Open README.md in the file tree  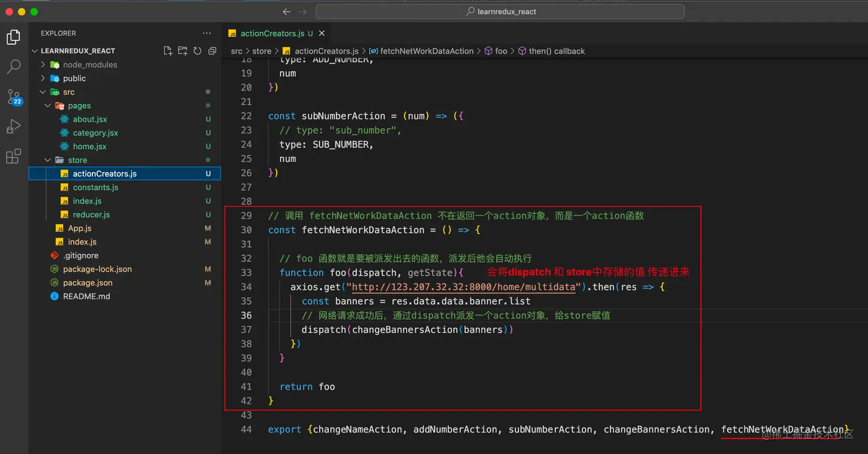click(x=86, y=296)
